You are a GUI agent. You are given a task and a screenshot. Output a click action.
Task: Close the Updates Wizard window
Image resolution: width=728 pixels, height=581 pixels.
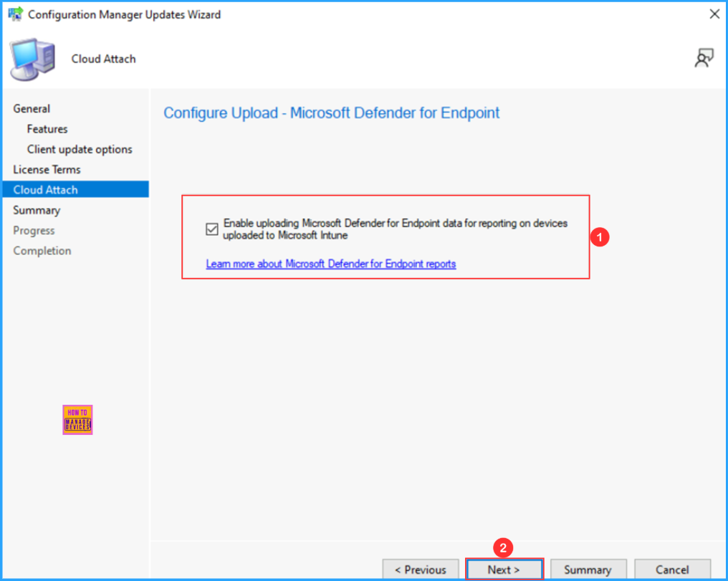[x=714, y=14]
